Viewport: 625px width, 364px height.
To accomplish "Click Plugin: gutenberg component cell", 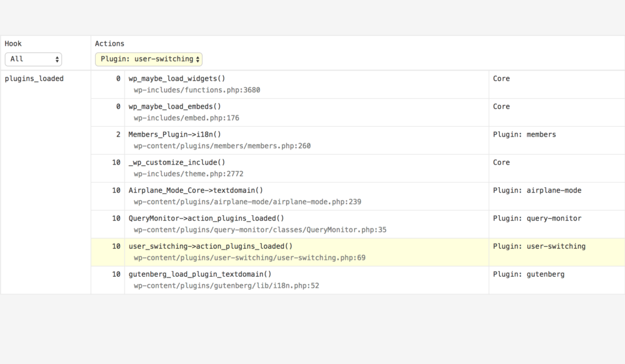I will coord(529,274).
